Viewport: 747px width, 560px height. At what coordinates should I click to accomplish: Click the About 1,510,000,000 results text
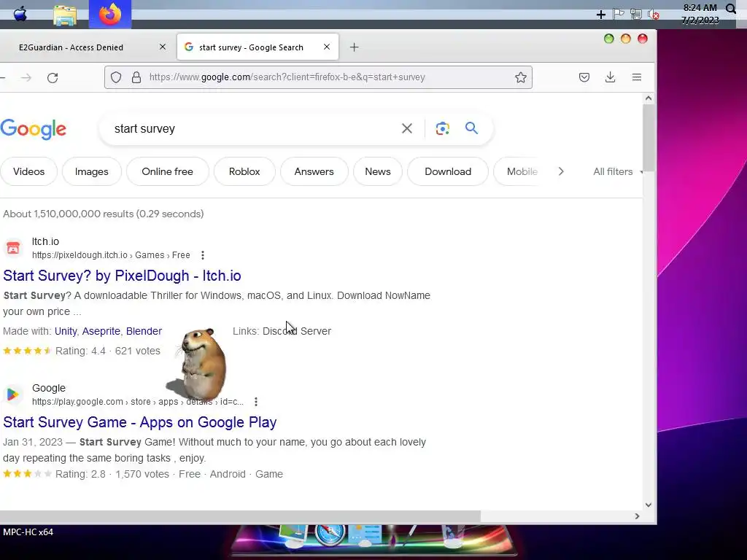tap(104, 214)
